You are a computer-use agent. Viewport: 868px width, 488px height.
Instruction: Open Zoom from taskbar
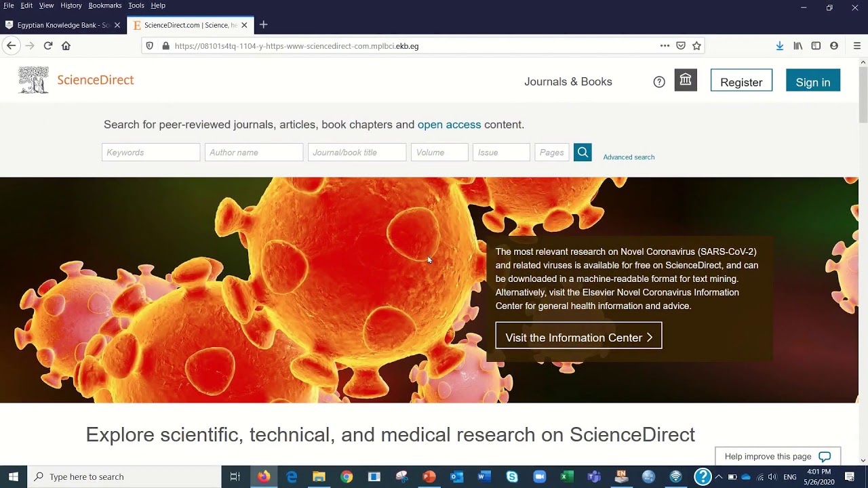pyautogui.click(x=539, y=476)
